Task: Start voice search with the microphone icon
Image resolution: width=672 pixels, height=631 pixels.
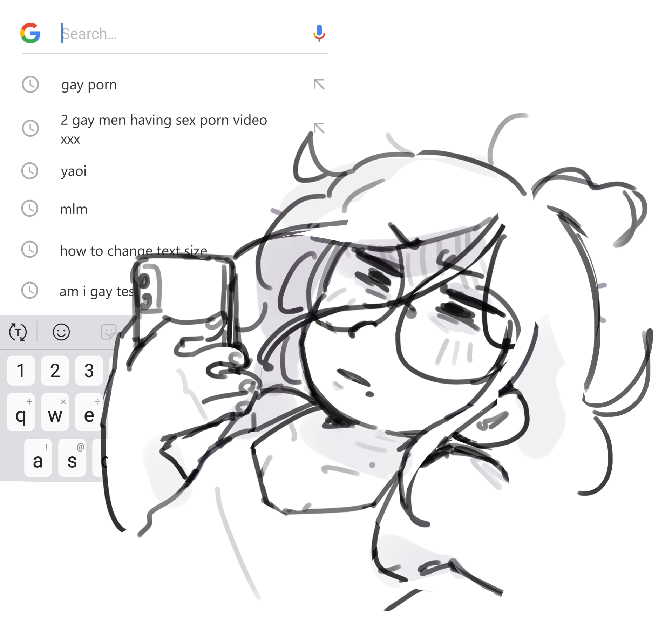Action: tap(319, 33)
